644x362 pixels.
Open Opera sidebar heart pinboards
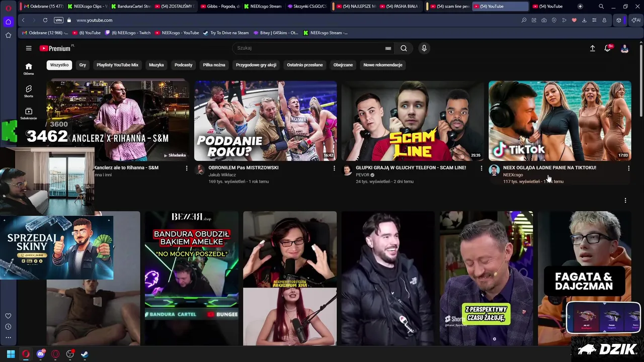point(8,316)
